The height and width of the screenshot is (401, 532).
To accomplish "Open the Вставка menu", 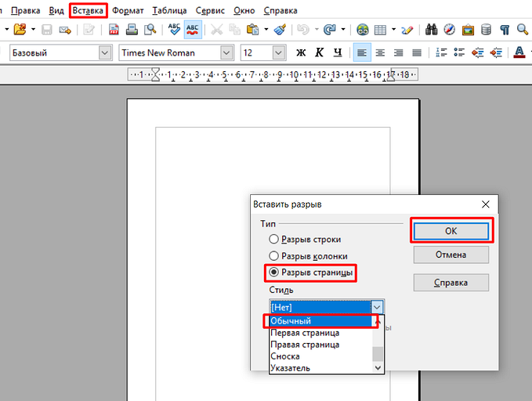I will click(88, 11).
